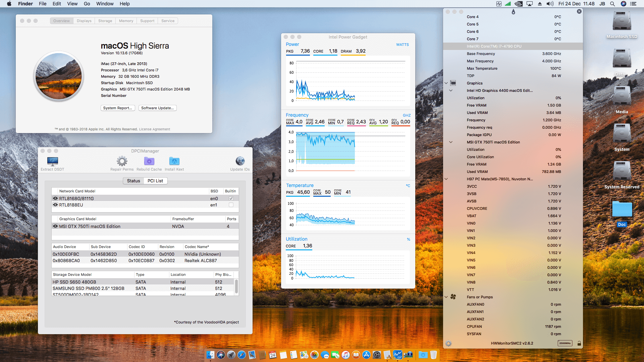Viewport: 644px width, 362px height.
Task: Click the NVIDIA icon in the menu bar
Action: [518, 4]
